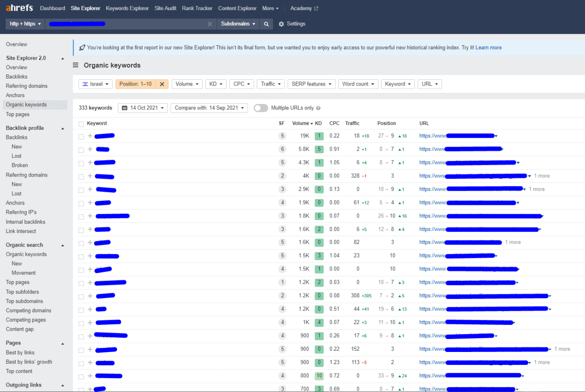Viewport: 585px width, 392px height.
Task: Toggle Multiple URLs only switch
Action: 261,108
